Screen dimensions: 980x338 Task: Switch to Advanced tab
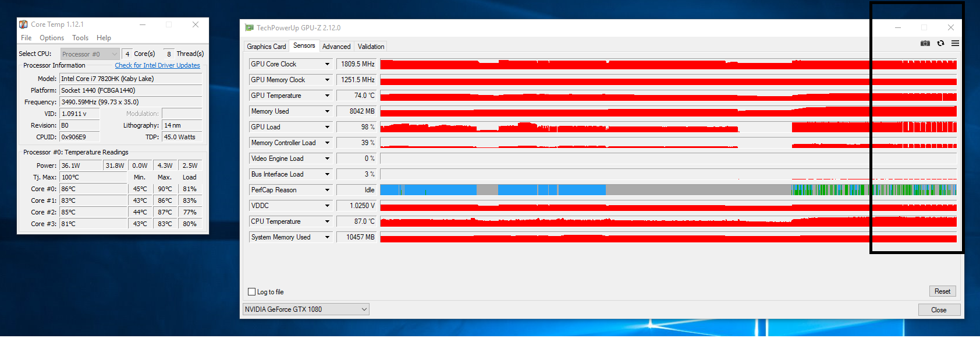pos(336,47)
